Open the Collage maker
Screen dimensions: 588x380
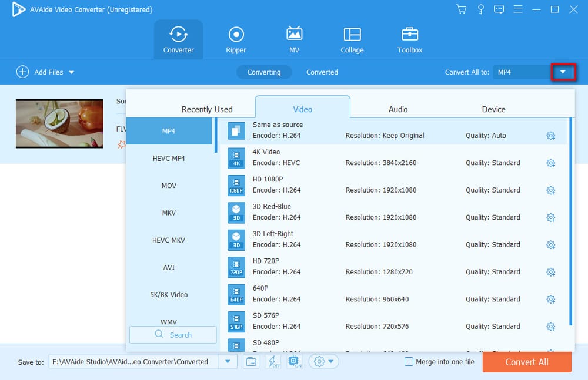(352, 39)
